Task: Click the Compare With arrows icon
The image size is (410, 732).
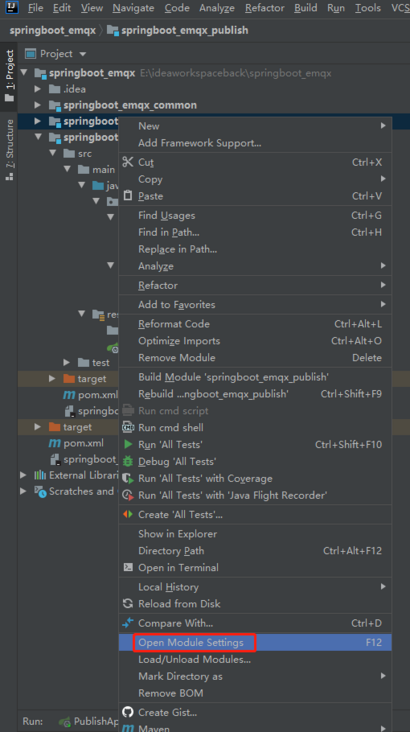Action: (x=127, y=622)
